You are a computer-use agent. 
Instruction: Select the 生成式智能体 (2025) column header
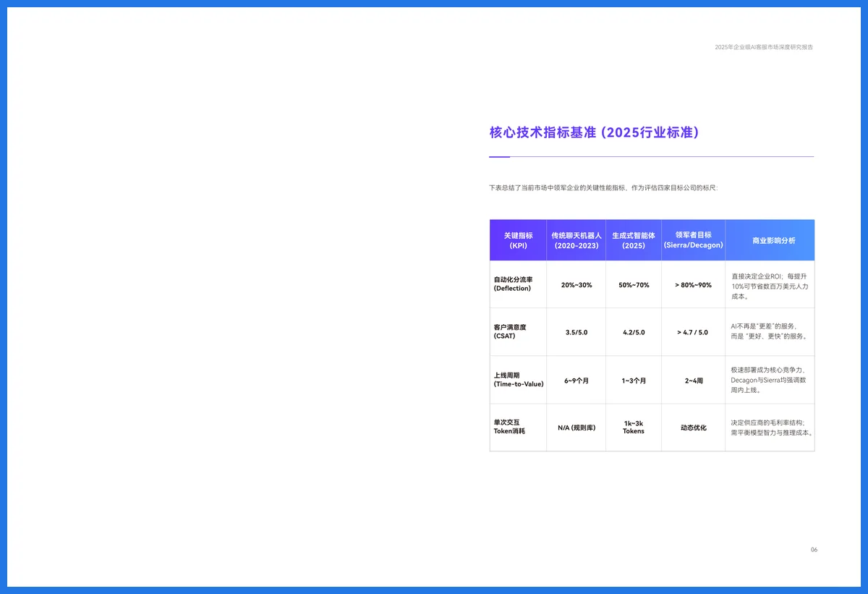633,239
